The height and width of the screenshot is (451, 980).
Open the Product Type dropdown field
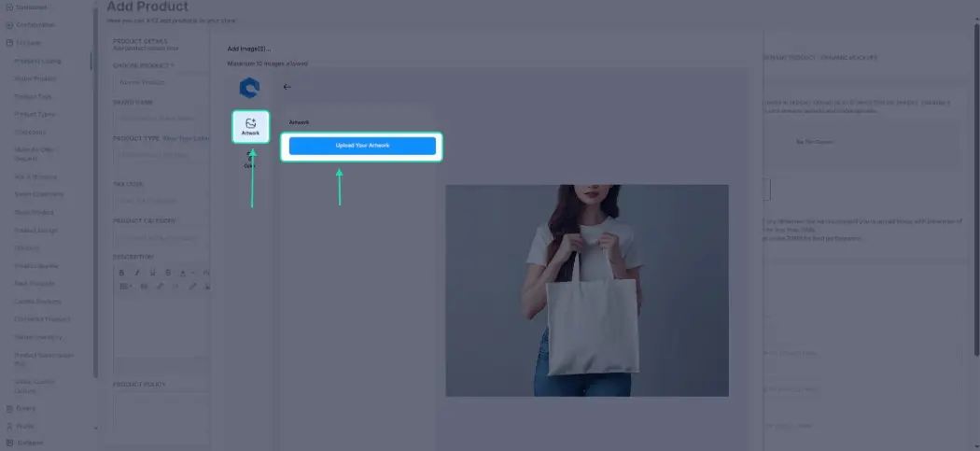tap(161, 155)
